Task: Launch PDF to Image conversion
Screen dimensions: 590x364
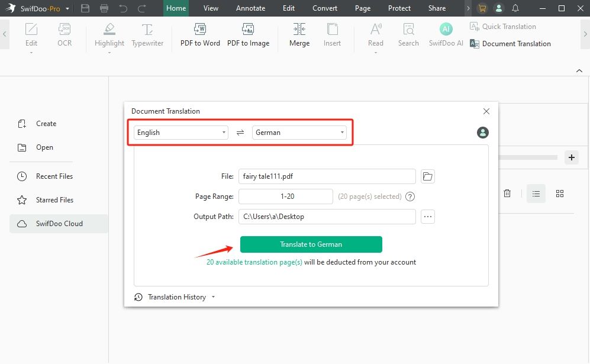Action: pos(249,35)
